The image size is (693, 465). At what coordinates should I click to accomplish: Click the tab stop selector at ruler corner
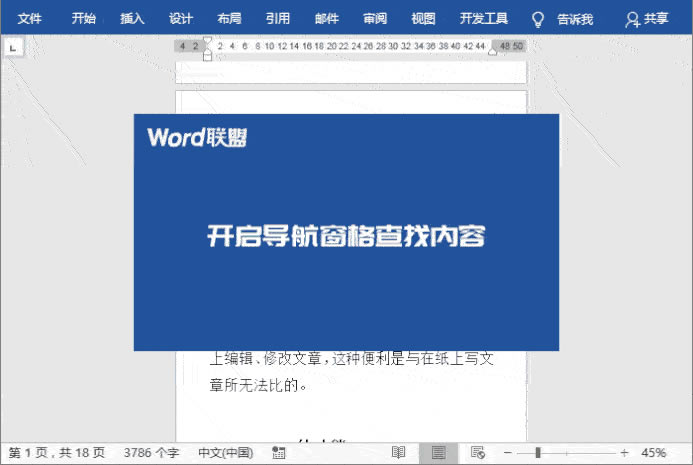(13, 48)
